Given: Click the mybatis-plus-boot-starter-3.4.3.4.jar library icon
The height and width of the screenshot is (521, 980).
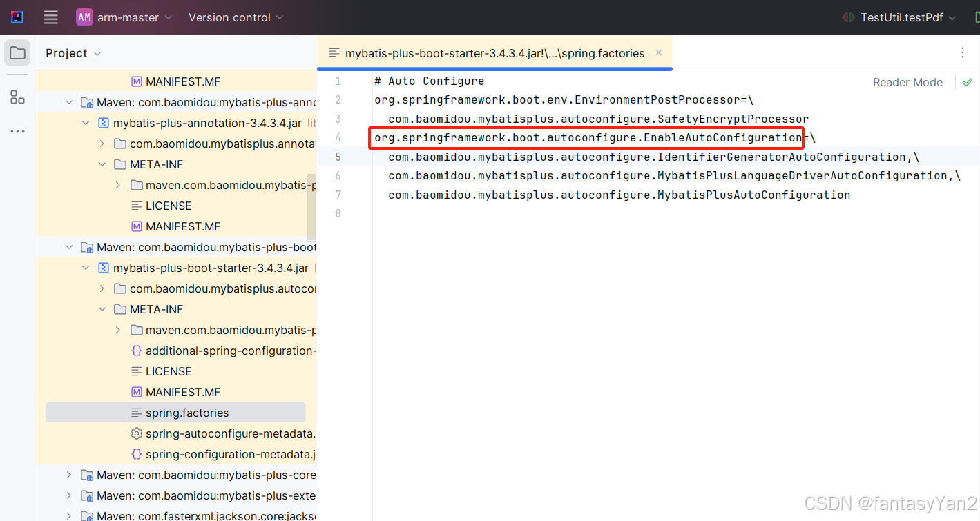Looking at the screenshot, I should [x=104, y=268].
